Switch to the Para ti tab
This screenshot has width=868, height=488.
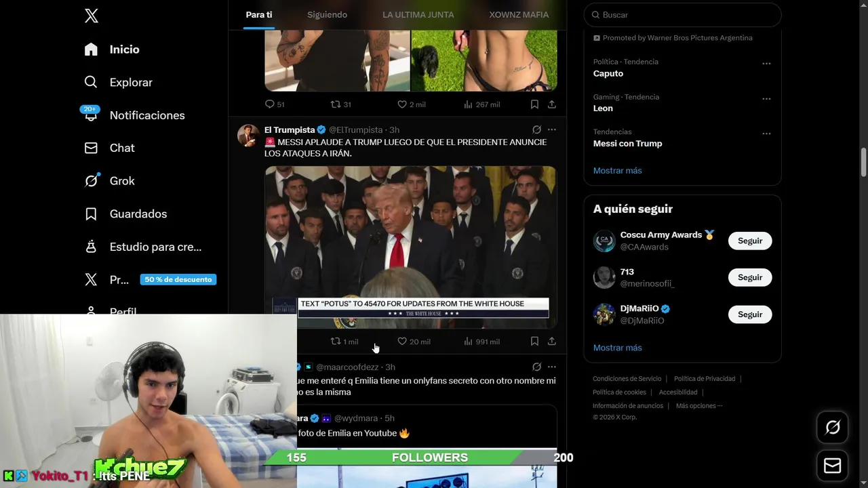pyautogui.click(x=259, y=14)
